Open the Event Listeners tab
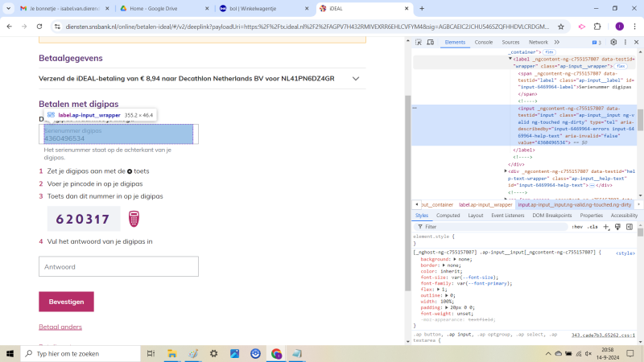This screenshot has height=362, width=644. [x=508, y=216]
